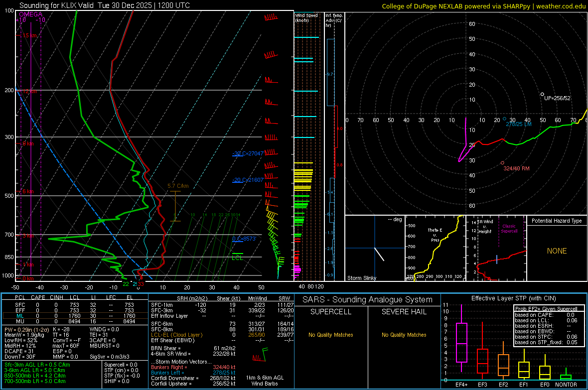
Task: Click the '5.7 C/km' lapse rate label
Action: [178, 186]
